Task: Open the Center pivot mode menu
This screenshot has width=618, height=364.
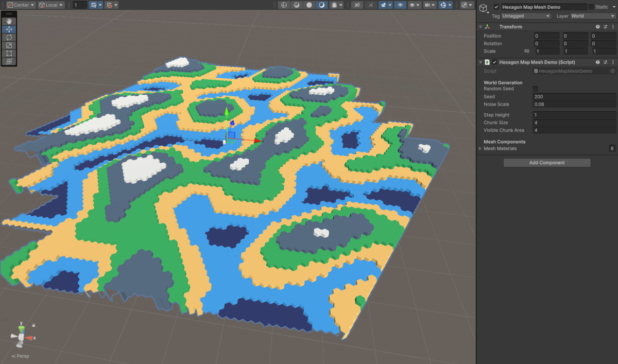Action: [x=22, y=5]
